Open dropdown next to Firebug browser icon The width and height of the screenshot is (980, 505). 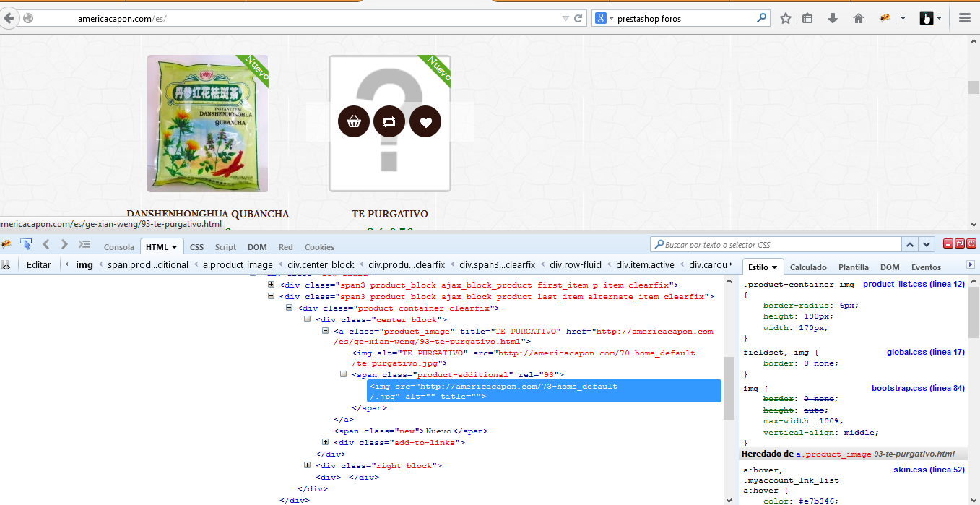(x=903, y=18)
